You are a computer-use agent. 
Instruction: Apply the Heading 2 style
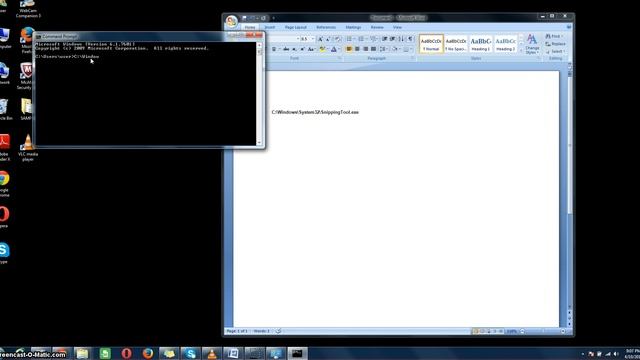(x=505, y=44)
